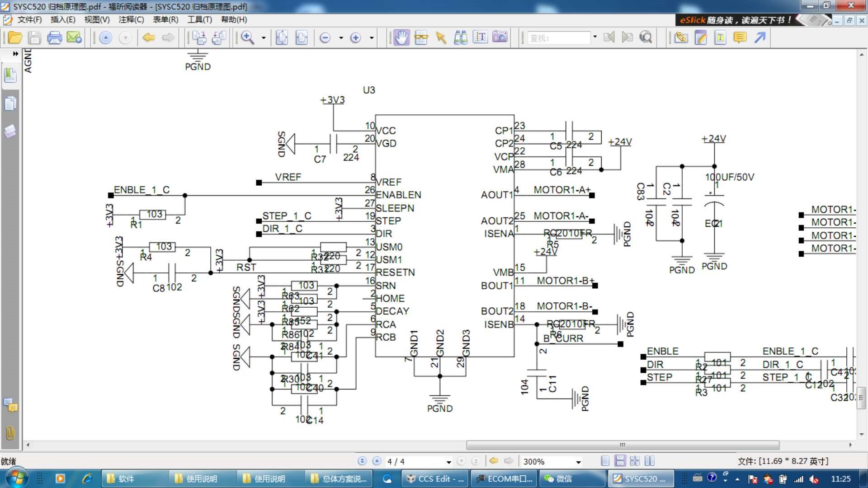Add a yellow comment note
868x488 pixels.
point(740,38)
